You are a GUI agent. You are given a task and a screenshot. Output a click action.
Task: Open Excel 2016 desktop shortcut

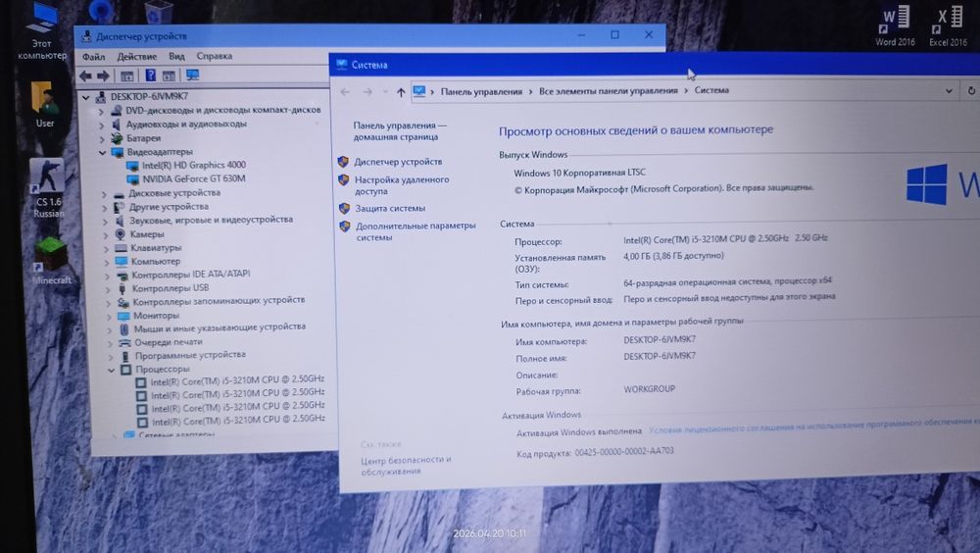pos(948,26)
